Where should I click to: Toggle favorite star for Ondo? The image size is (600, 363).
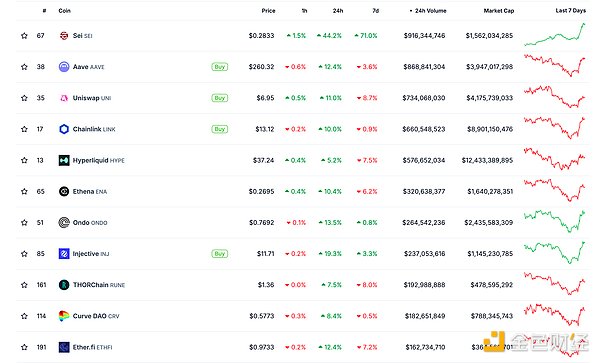(24, 223)
